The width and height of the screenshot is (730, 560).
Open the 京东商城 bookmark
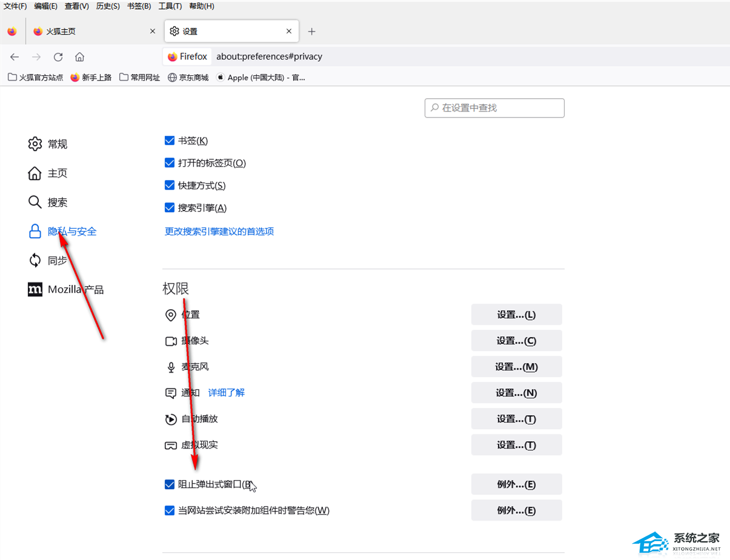188,78
